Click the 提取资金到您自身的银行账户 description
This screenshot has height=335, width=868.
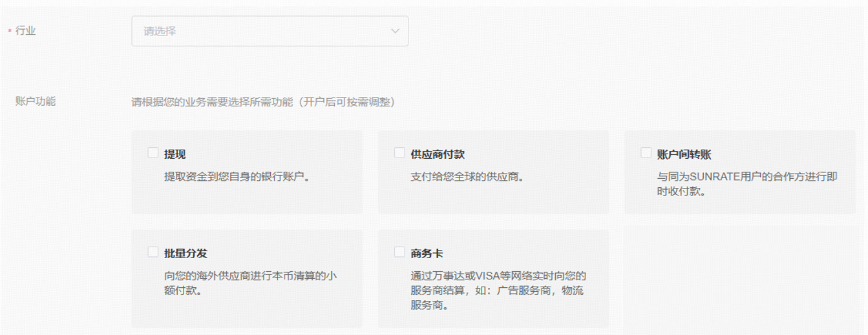[237, 176]
